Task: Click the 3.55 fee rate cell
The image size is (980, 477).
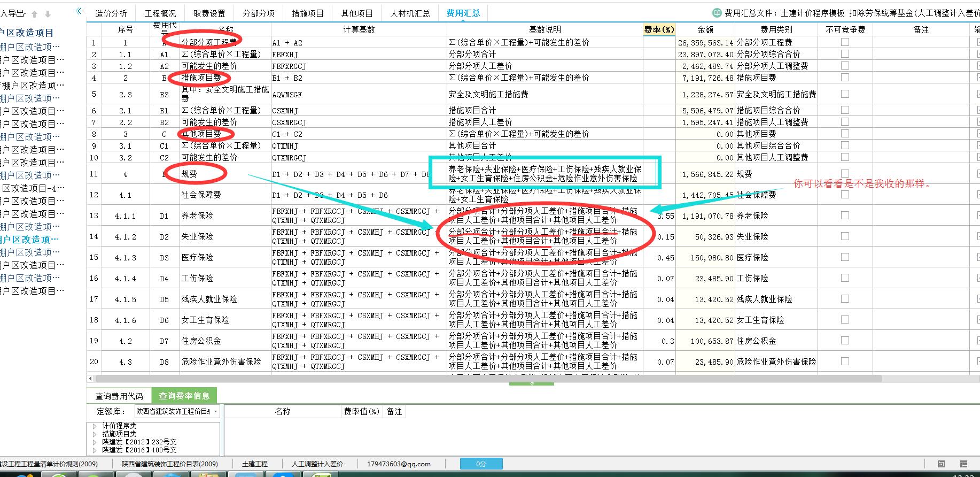Action: (659, 216)
